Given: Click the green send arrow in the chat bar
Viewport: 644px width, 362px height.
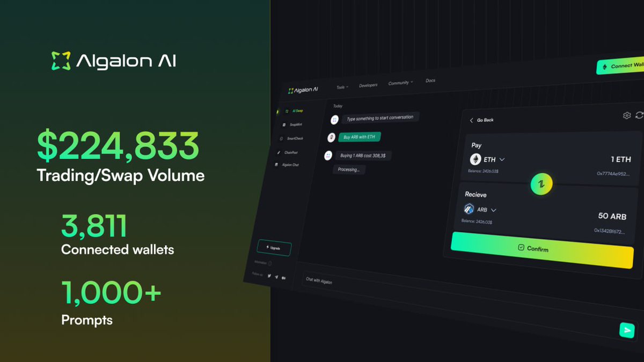Looking at the screenshot, I should pos(626,330).
